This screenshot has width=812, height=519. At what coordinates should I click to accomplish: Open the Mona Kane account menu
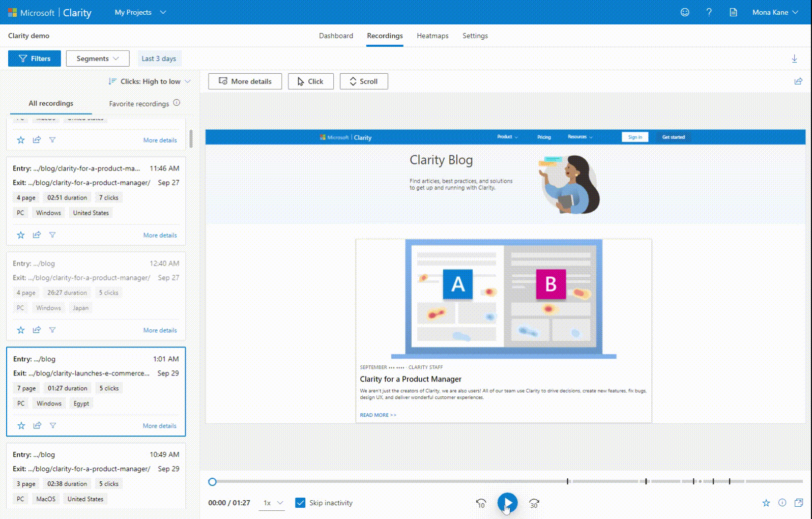pyautogui.click(x=775, y=12)
